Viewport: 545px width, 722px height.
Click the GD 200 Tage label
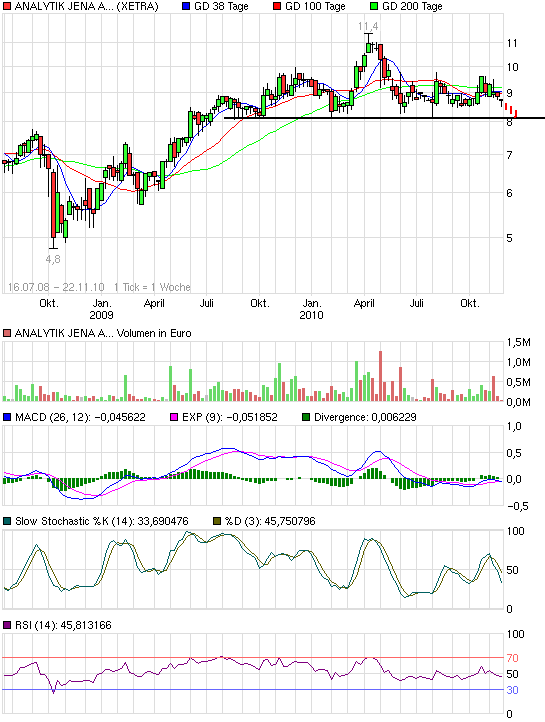coord(412,6)
